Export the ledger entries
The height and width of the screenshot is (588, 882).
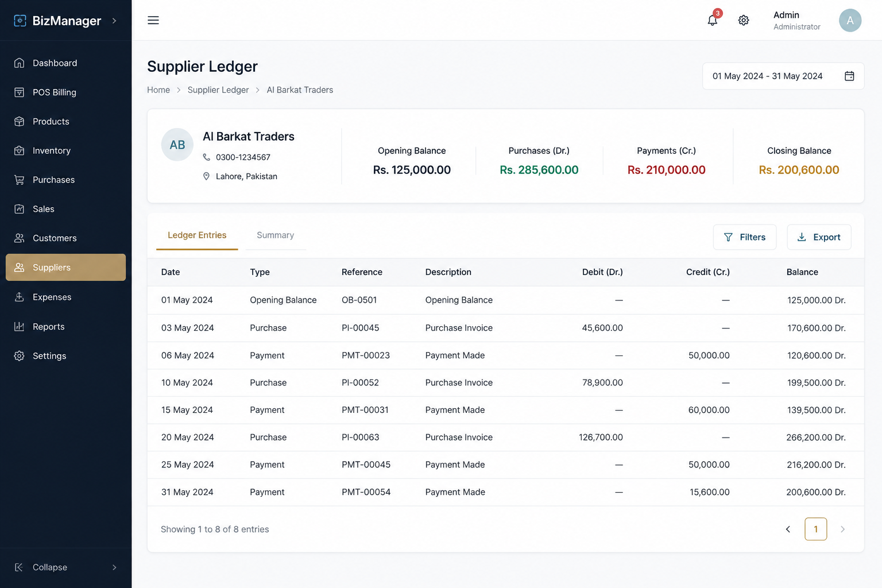pyautogui.click(x=819, y=237)
